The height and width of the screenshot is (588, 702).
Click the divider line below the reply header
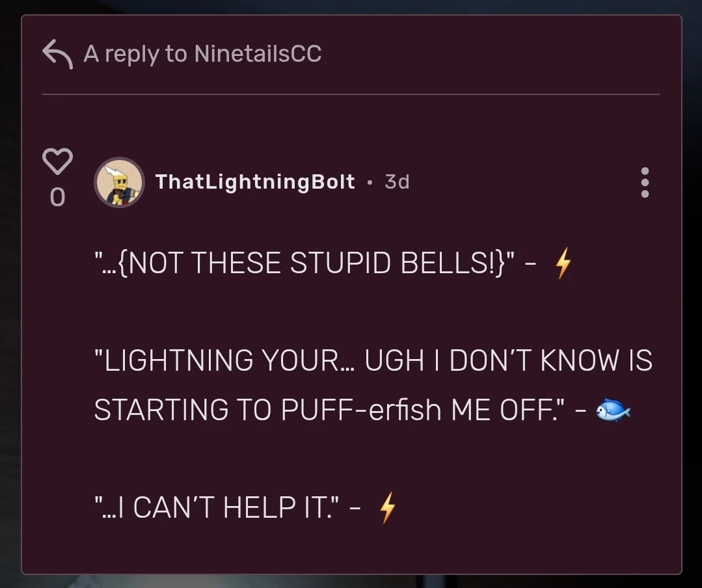(351, 96)
